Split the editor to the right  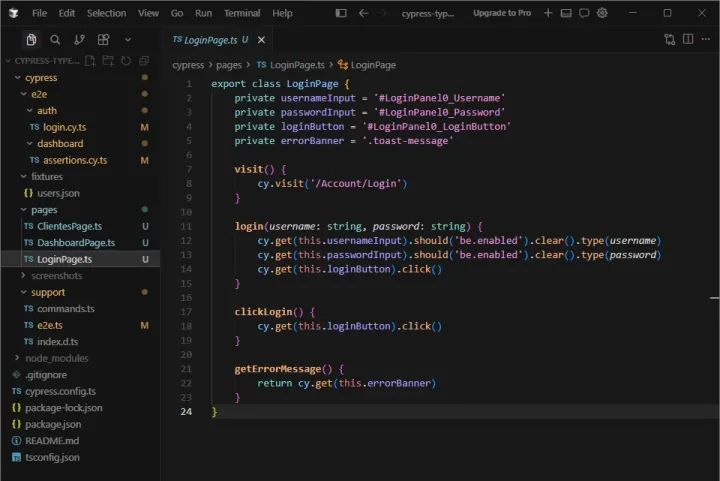688,39
